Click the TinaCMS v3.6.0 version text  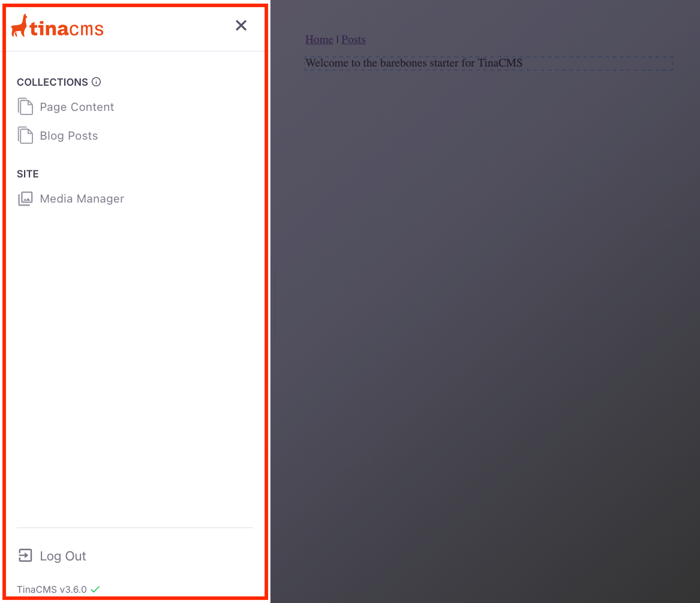click(52, 589)
